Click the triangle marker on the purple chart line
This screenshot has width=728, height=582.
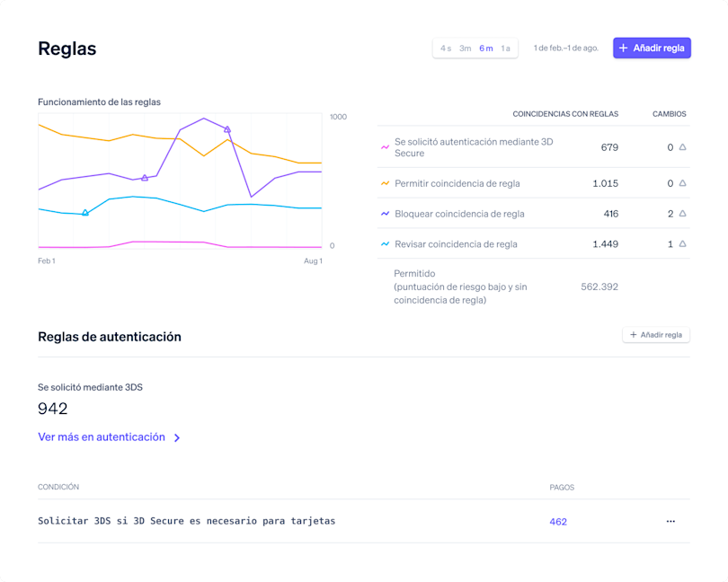(145, 178)
